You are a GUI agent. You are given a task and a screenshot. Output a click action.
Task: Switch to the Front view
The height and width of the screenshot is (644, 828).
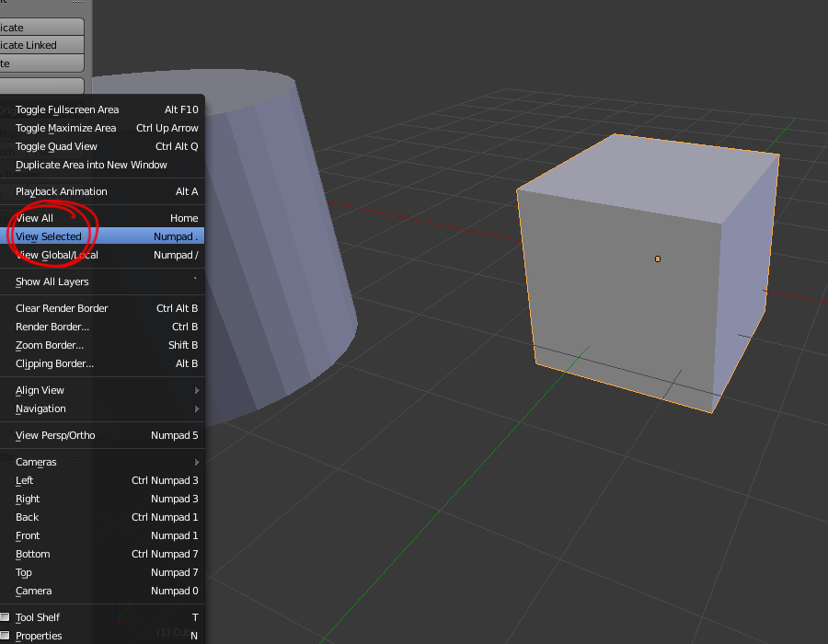coord(102,535)
